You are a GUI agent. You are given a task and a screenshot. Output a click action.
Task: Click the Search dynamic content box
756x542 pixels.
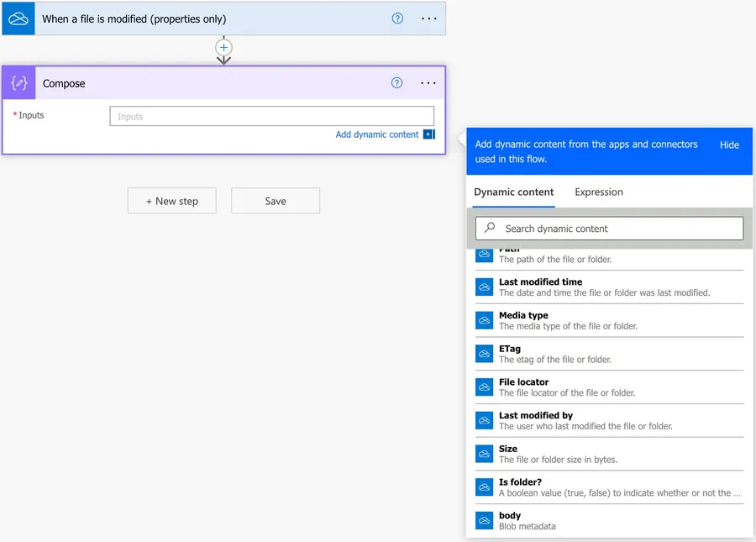[x=609, y=229]
